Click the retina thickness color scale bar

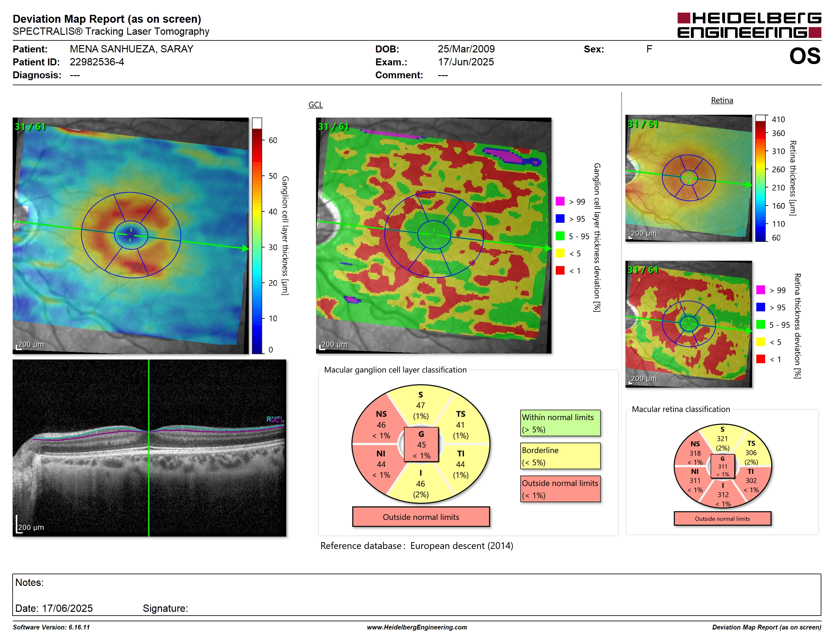pyautogui.click(x=761, y=178)
